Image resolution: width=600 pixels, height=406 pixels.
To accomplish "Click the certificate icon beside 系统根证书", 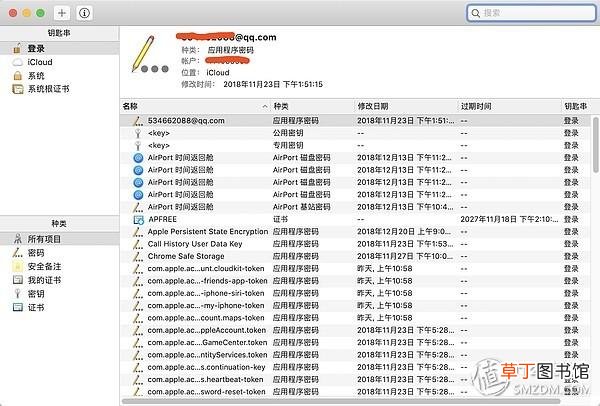I will [x=18, y=89].
